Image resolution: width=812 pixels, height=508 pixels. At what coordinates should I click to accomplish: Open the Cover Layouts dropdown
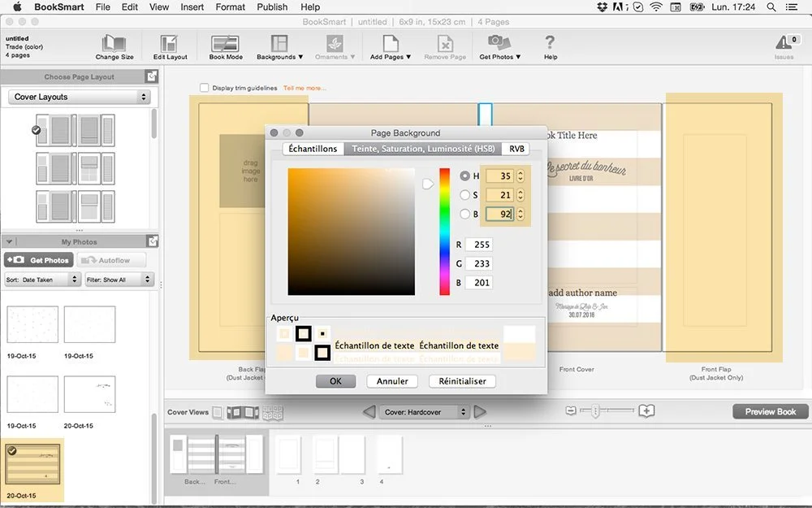80,97
